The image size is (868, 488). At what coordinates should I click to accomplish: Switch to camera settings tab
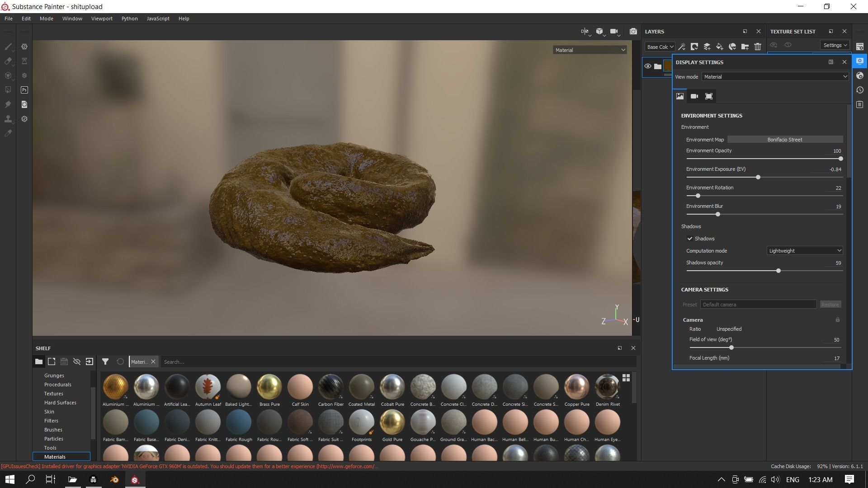(694, 96)
